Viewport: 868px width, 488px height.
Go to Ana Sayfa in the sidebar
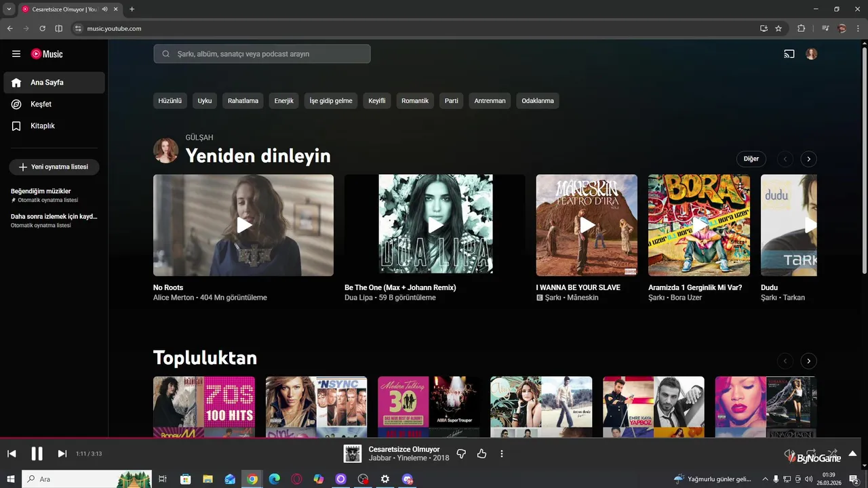click(54, 83)
